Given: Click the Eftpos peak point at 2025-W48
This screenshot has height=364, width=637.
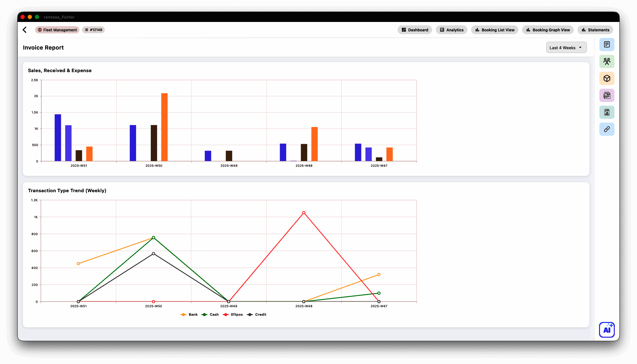Looking at the screenshot, I should 304,213.
